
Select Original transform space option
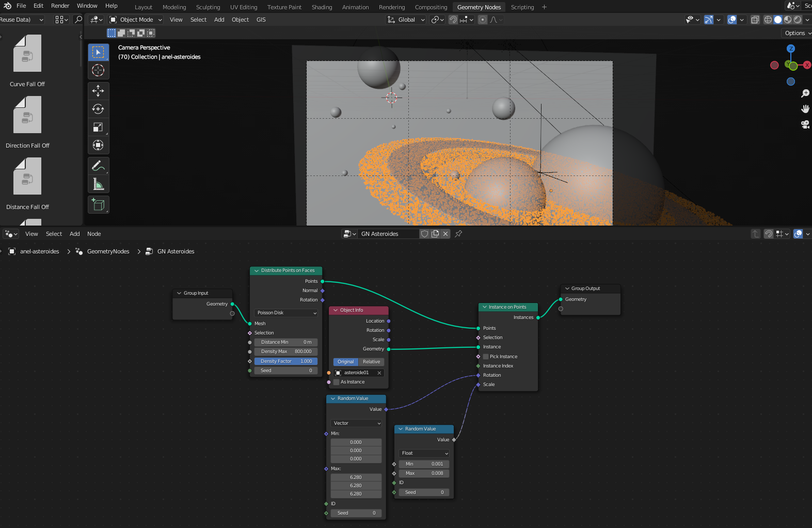click(346, 362)
